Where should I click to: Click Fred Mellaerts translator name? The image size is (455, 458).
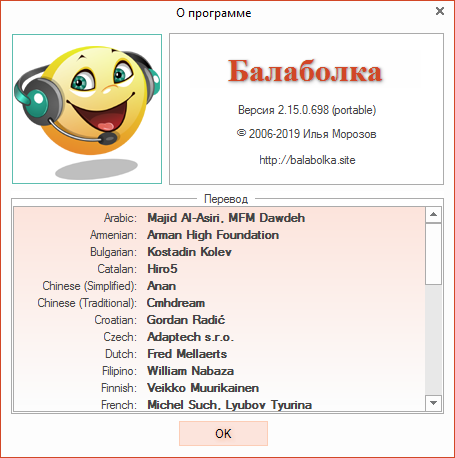click(187, 354)
